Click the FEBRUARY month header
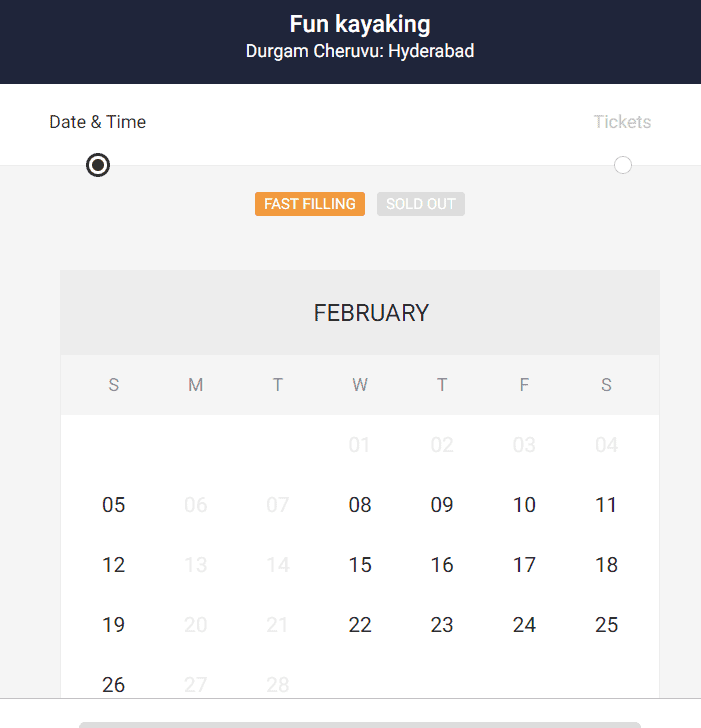Image resolution: width=701 pixels, height=728 pixels. point(371,313)
